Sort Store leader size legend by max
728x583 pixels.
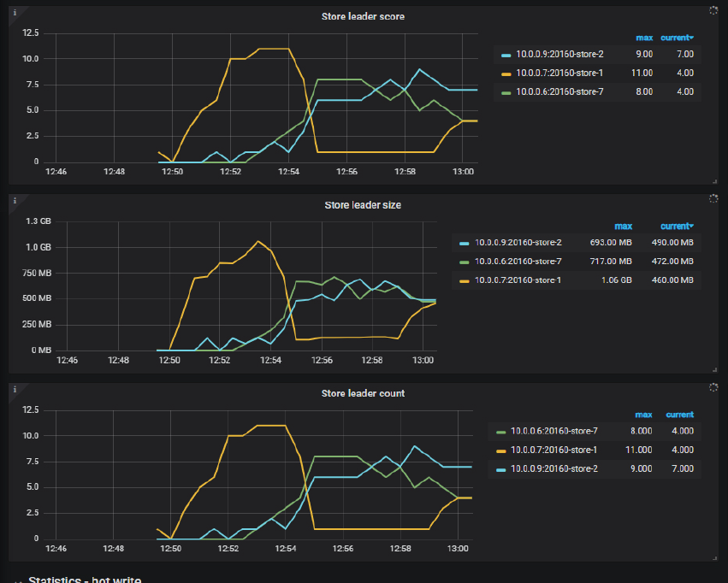(623, 227)
